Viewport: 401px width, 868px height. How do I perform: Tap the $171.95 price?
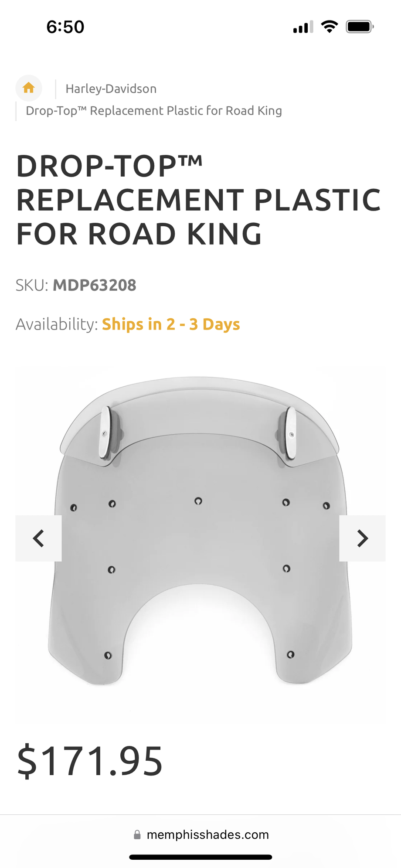click(x=90, y=761)
